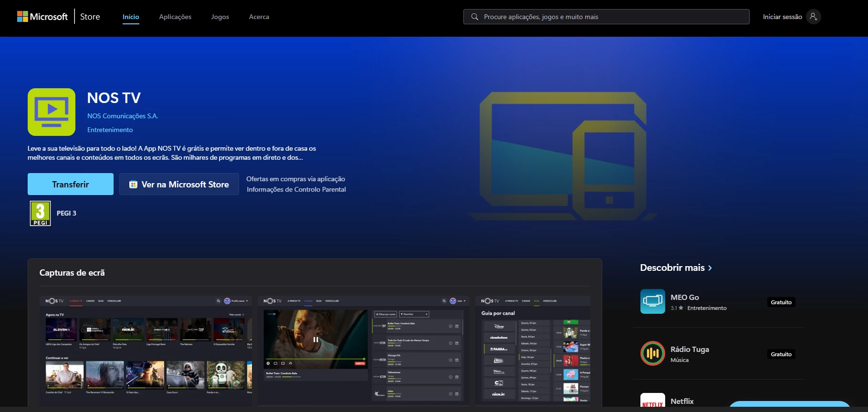Open the MEO Go app icon
Image resolution: width=868 pixels, height=412 pixels.
tap(652, 301)
